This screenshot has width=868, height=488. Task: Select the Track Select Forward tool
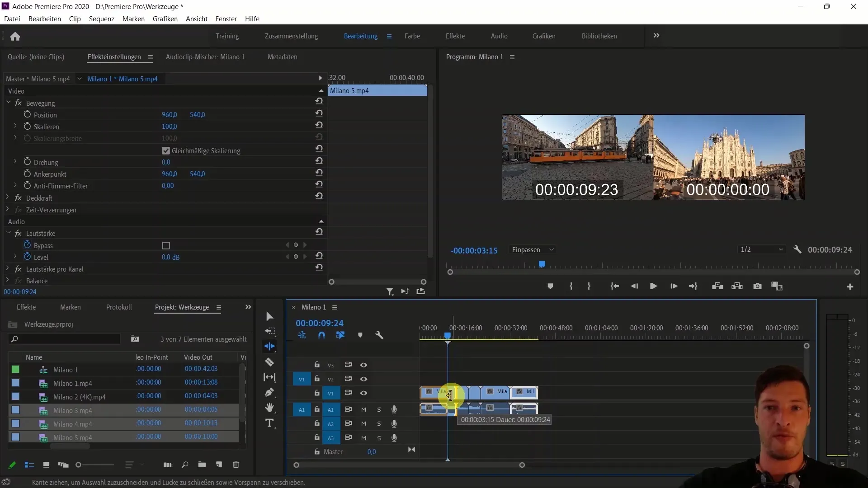click(x=270, y=331)
